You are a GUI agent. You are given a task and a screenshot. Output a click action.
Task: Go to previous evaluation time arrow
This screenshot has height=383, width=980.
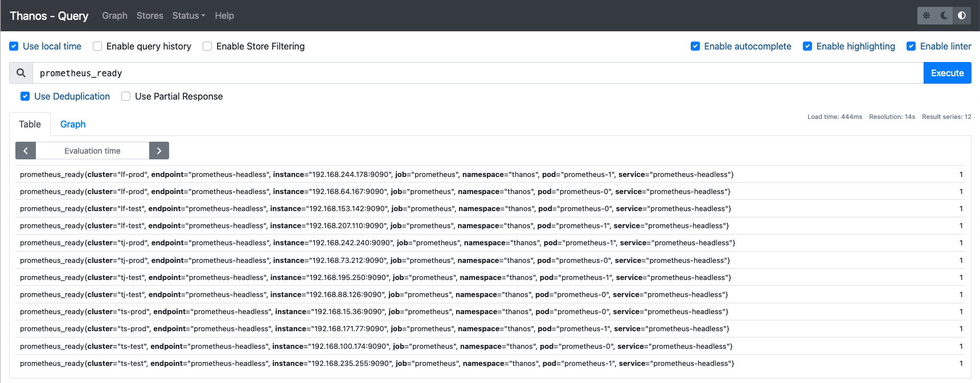pos(26,151)
